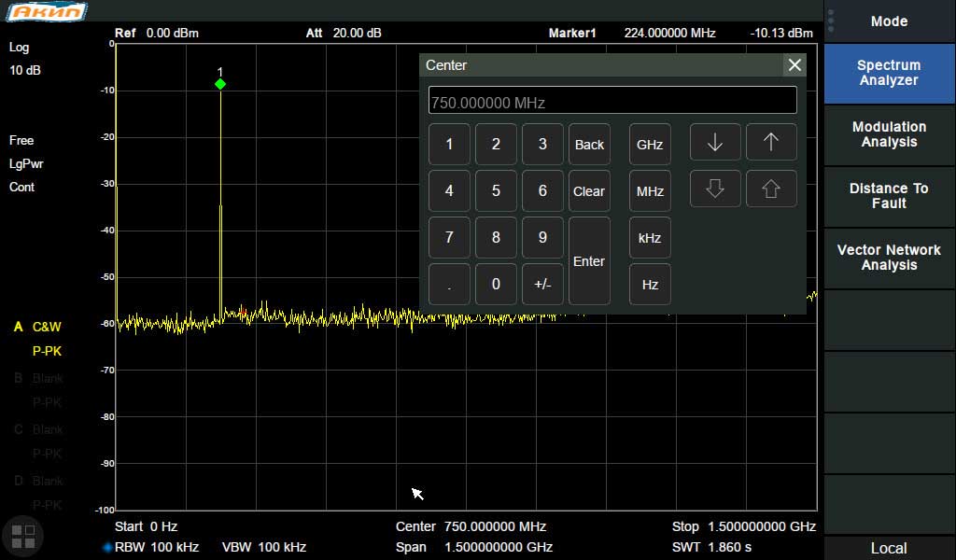
Task: Tap keypad digit 6
Action: tap(542, 190)
